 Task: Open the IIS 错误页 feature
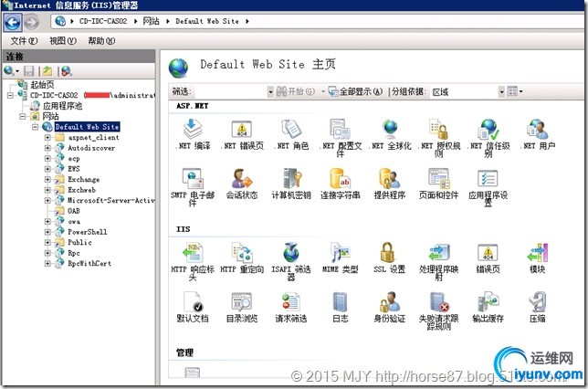tap(488, 258)
